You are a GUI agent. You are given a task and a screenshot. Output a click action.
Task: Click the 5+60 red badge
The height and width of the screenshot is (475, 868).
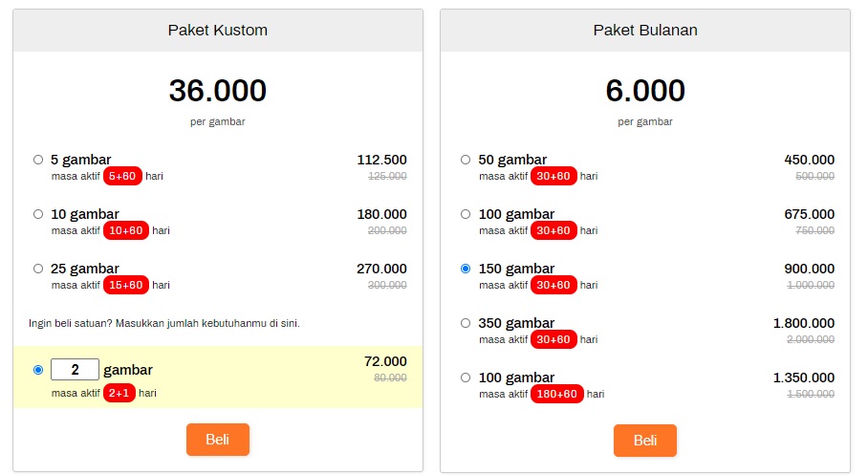pyautogui.click(x=122, y=176)
